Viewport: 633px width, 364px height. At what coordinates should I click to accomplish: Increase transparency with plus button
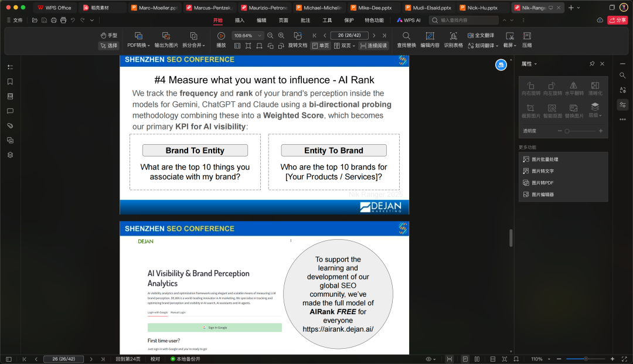[601, 131]
